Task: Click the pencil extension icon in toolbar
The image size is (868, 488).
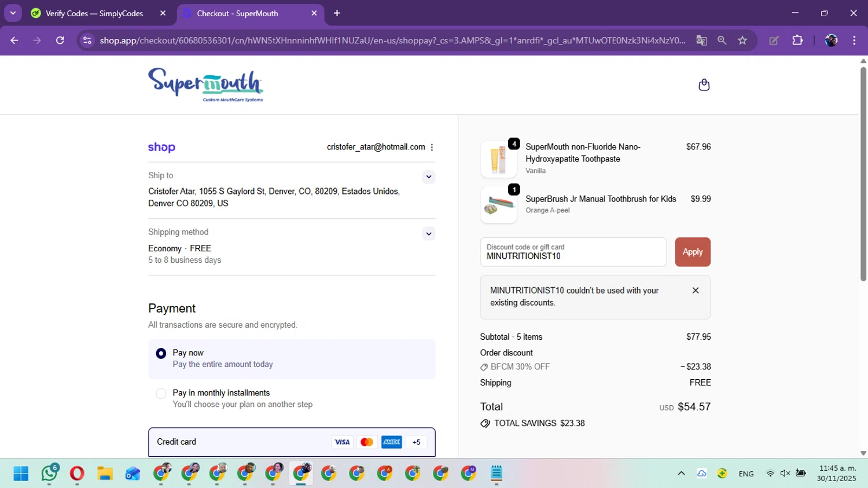Action: [x=774, y=40]
